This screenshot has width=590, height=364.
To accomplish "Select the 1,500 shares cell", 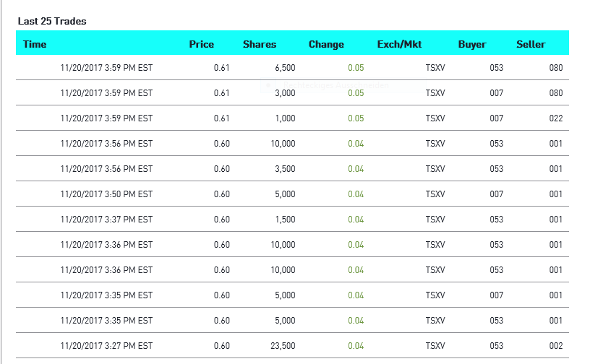I will pos(285,220).
